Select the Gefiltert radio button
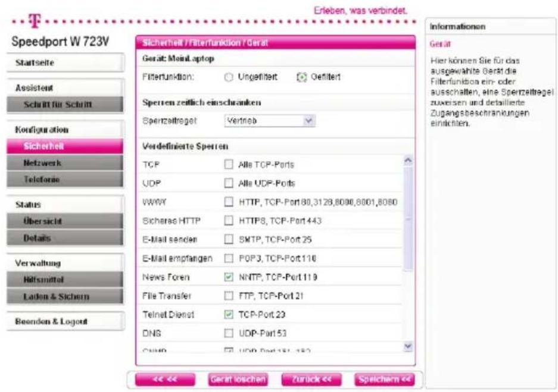The height and width of the screenshot is (392, 558). coord(301,77)
